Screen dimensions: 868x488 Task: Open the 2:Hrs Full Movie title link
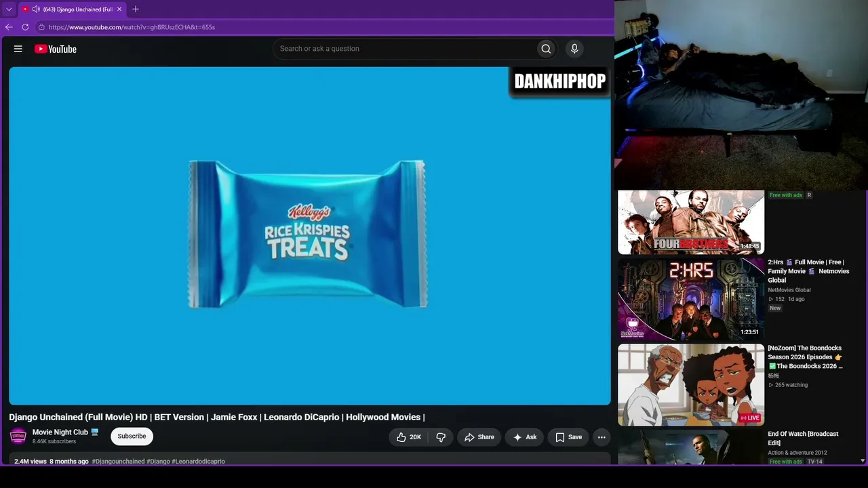tap(808, 271)
